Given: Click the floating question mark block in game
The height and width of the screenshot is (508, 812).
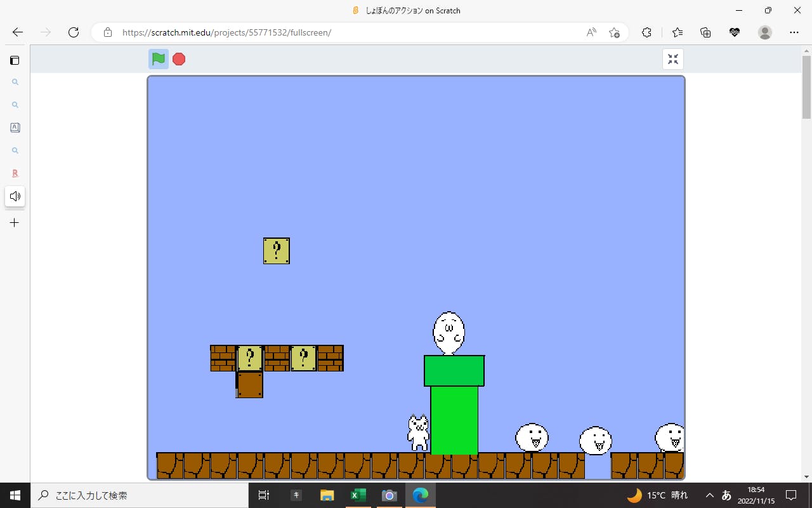Looking at the screenshot, I should (x=277, y=251).
